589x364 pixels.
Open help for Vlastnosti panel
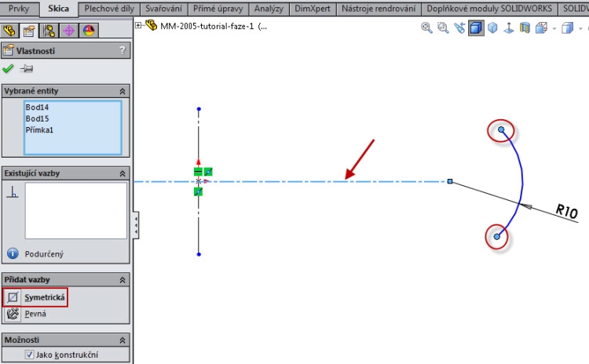(122, 50)
